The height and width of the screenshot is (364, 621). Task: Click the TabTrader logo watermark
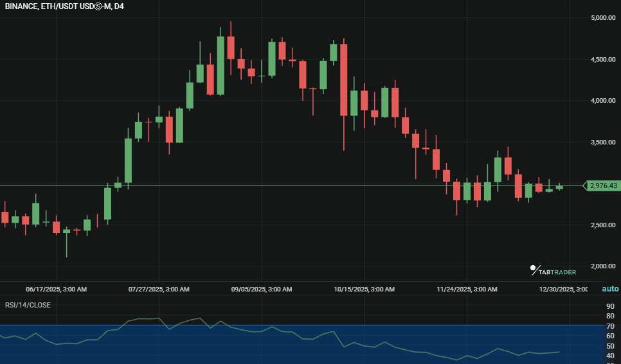coord(553,271)
